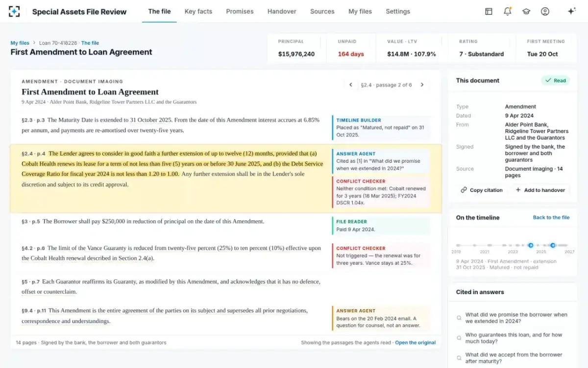Go to previous passage arrow
This screenshot has width=588, height=368.
tap(351, 85)
